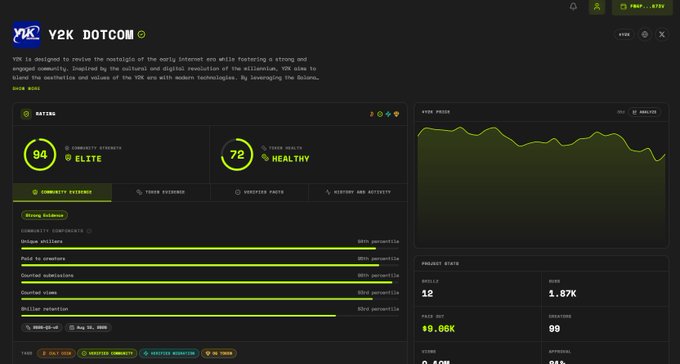Click the Paid to creators progress bar
This screenshot has height=364, width=680.
(210, 266)
